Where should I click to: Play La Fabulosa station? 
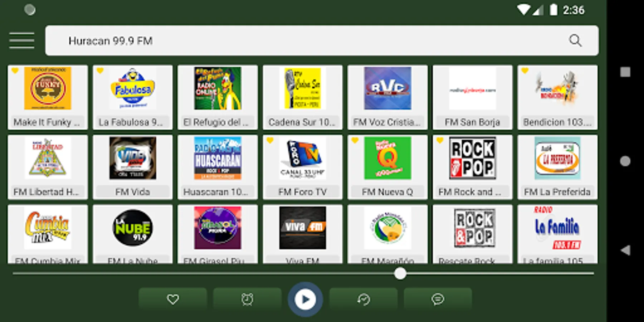pyautogui.click(x=133, y=97)
